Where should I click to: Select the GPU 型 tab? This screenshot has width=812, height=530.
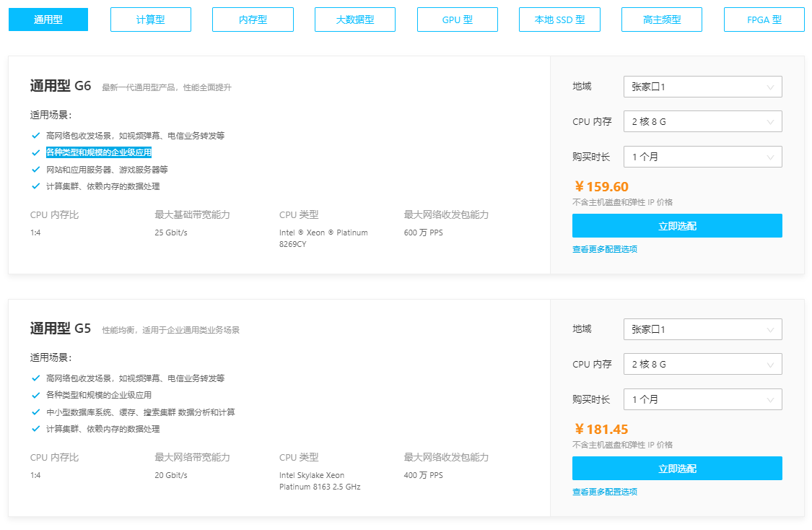(458, 19)
